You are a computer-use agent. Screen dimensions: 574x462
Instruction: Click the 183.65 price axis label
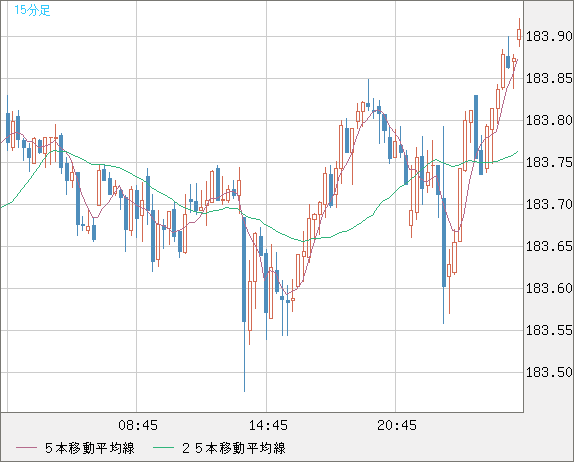click(549, 246)
